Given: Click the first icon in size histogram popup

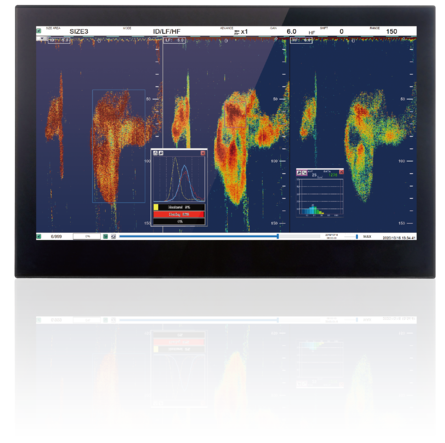Looking at the screenshot, I should pyautogui.click(x=299, y=172).
